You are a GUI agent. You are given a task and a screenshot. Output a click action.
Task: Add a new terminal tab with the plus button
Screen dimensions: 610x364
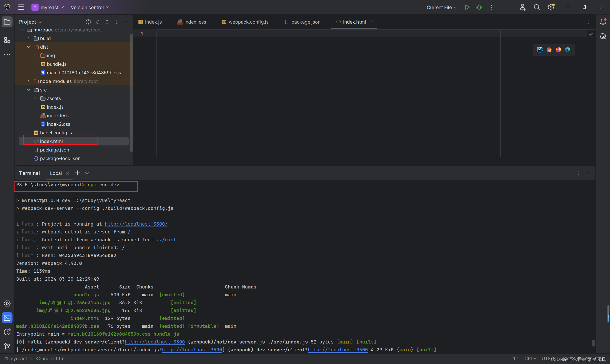[77, 173]
